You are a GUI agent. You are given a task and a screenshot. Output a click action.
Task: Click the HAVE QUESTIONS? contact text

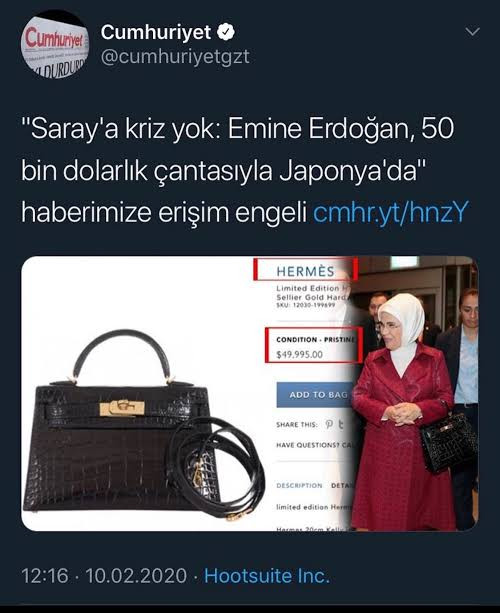click(x=314, y=445)
